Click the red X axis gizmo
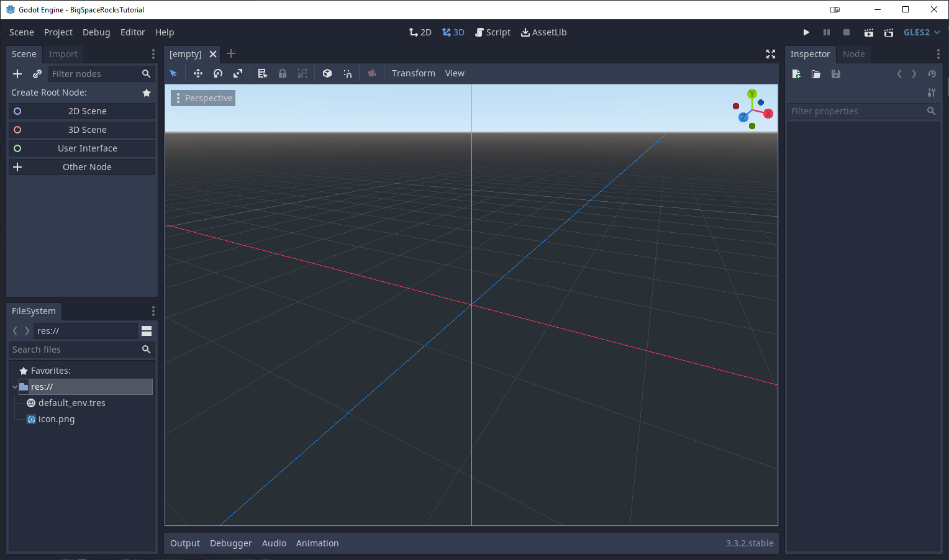This screenshot has width=949, height=560. pyautogui.click(x=768, y=114)
